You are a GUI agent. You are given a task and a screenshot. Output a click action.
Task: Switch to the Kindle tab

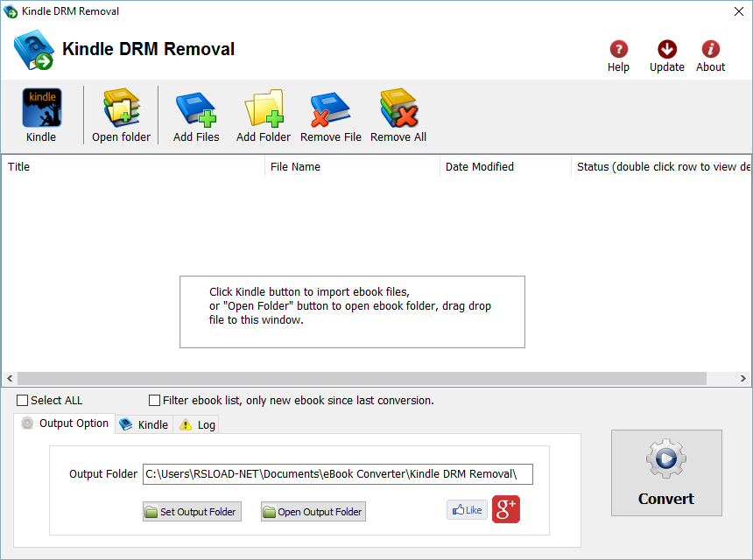click(144, 424)
